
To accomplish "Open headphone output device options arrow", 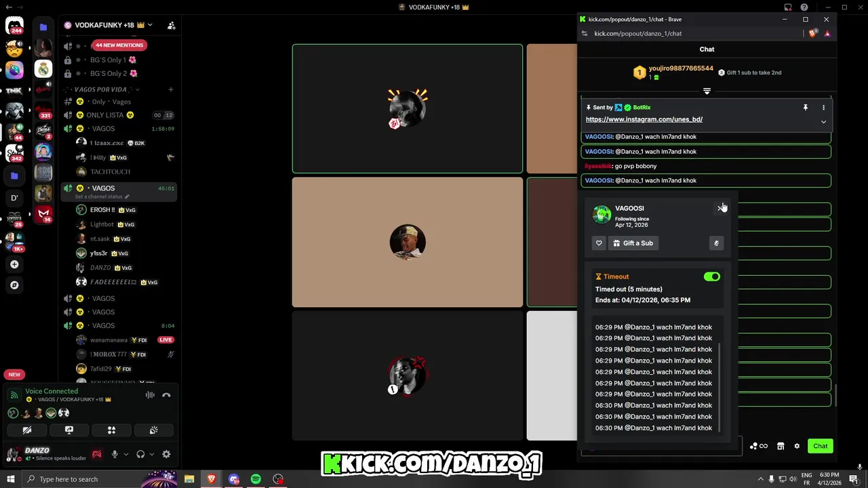I will tap(151, 454).
